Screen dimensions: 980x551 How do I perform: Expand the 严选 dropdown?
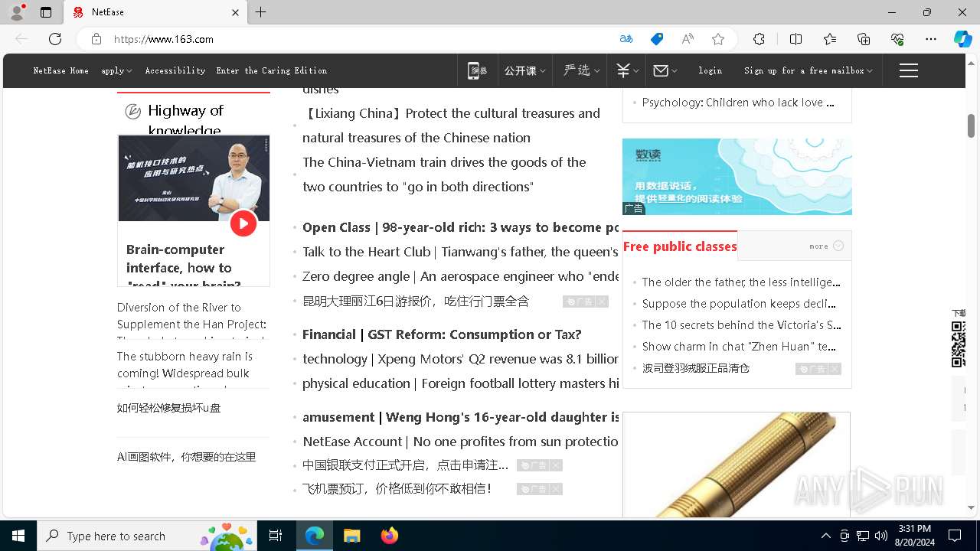point(582,70)
